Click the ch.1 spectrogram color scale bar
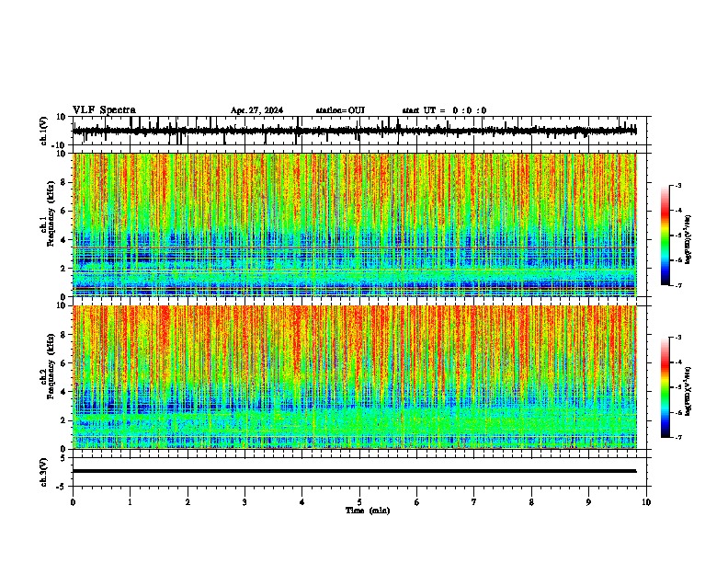The image size is (728, 563). [x=665, y=236]
